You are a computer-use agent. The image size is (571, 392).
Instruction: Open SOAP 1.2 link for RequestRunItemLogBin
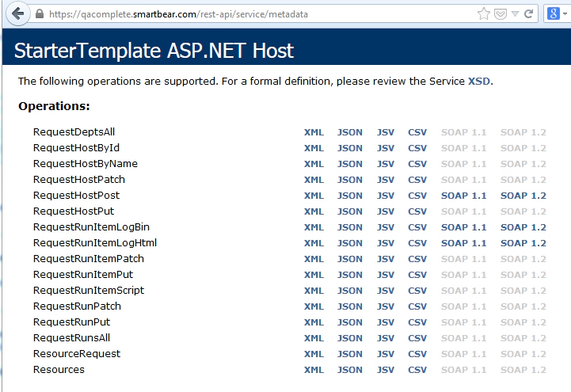(x=523, y=227)
